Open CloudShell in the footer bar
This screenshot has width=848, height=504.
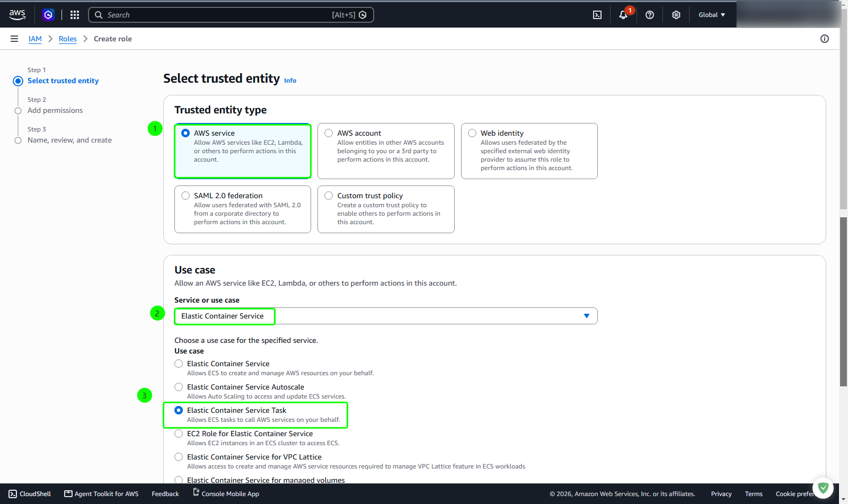click(30, 494)
